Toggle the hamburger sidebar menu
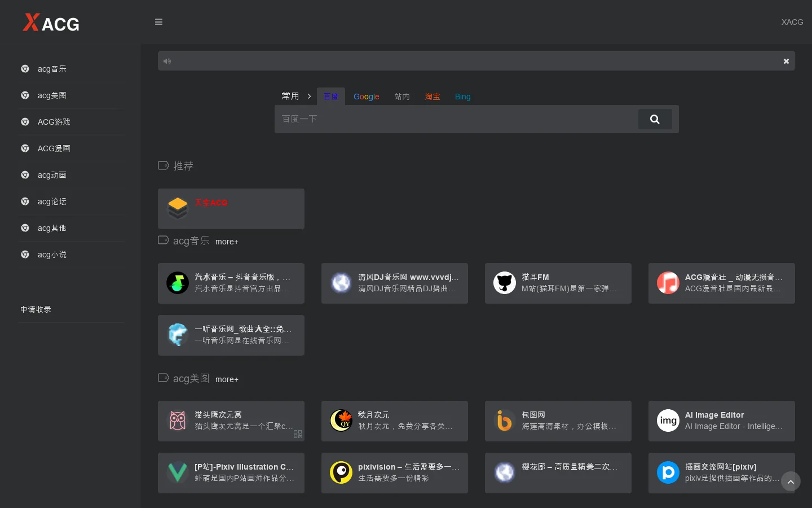This screenshot has width=812, height=508. pyautogui.click(x=158, y=22)
